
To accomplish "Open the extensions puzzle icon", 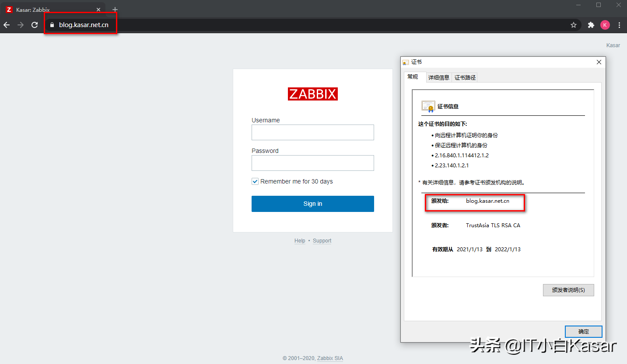I will coord(591,25).
